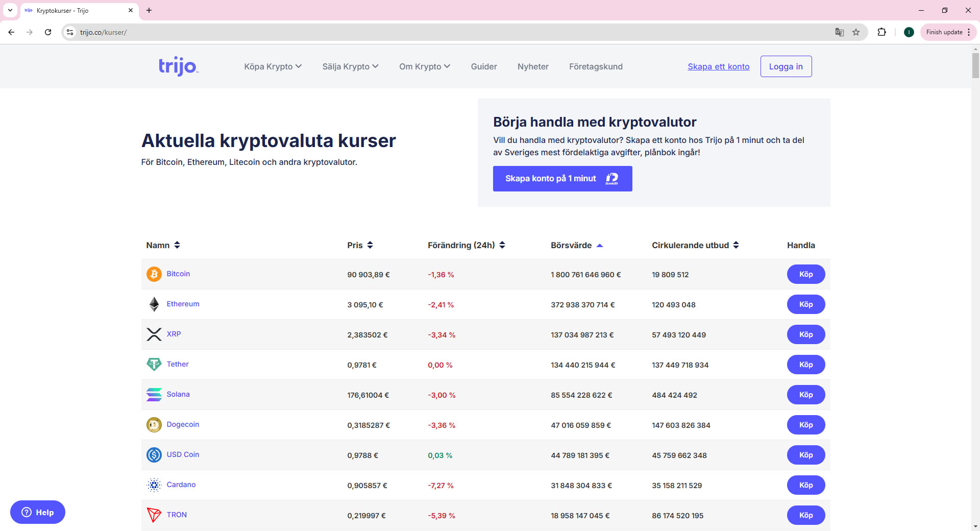Click the XRP logo icon
The height and width of the screenshot is (531, 980).
pos(154,334)
